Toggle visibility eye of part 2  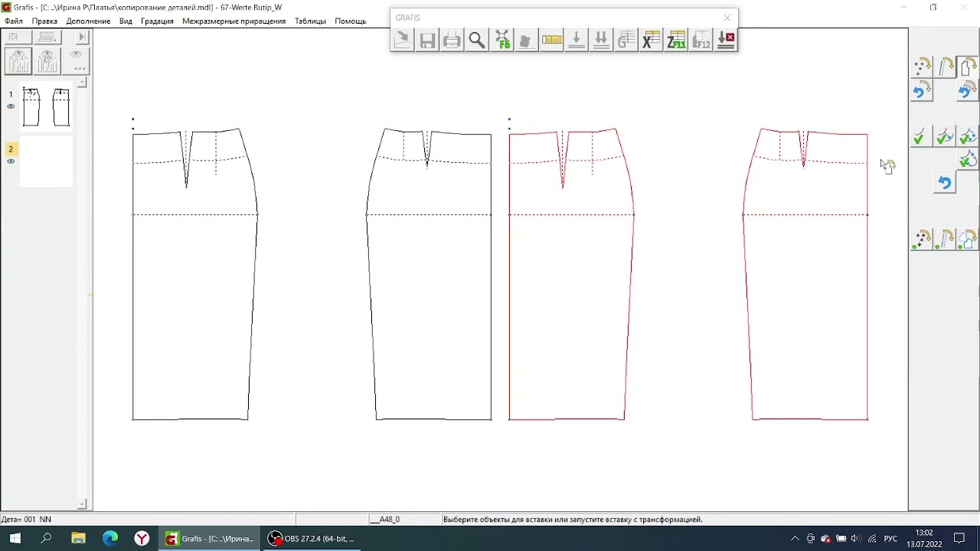(x=11, y=161)
